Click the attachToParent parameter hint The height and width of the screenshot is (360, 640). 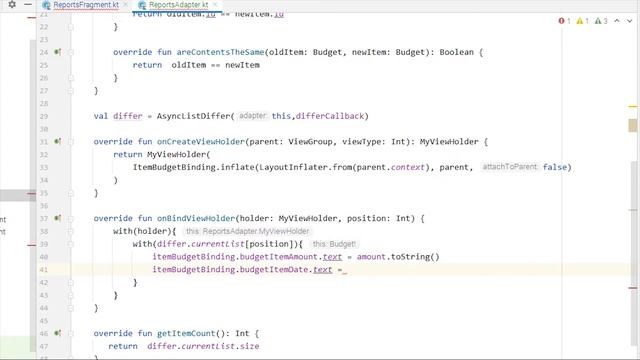(x=509, y=167)
